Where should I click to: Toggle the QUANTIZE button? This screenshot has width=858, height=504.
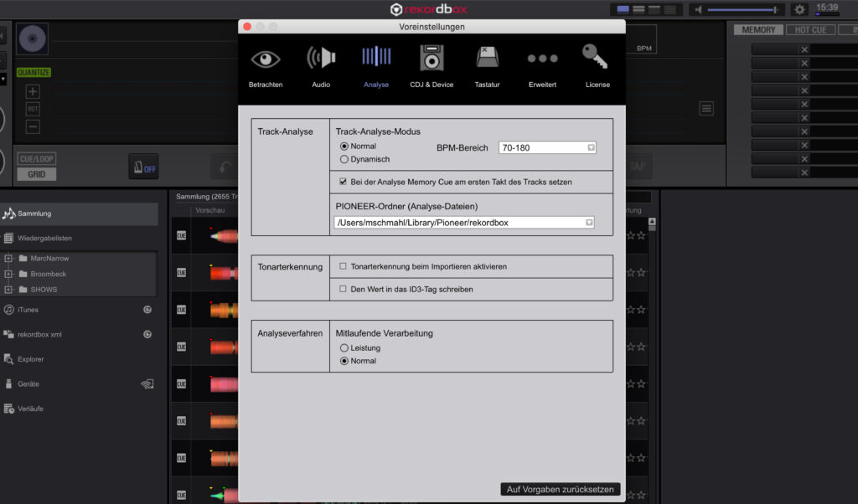[34, 73]
